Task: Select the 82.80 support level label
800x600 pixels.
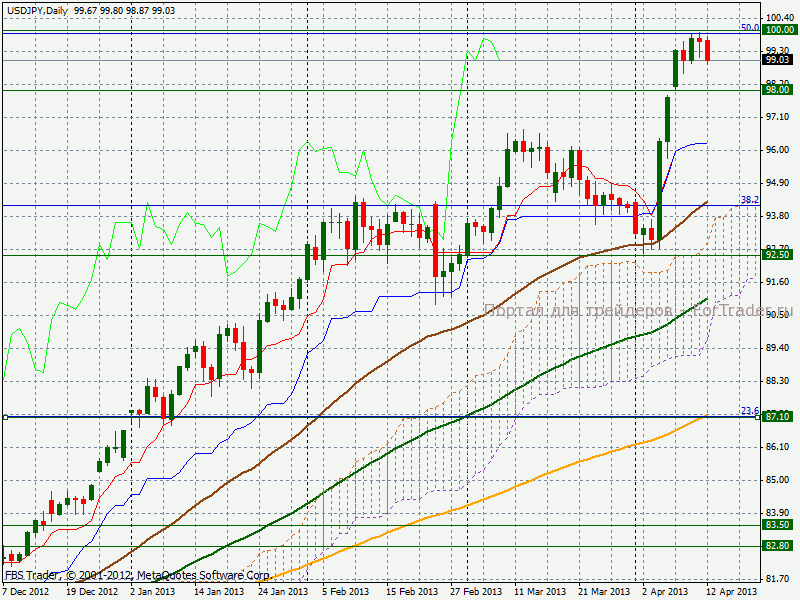Action: tap(778, 546)
